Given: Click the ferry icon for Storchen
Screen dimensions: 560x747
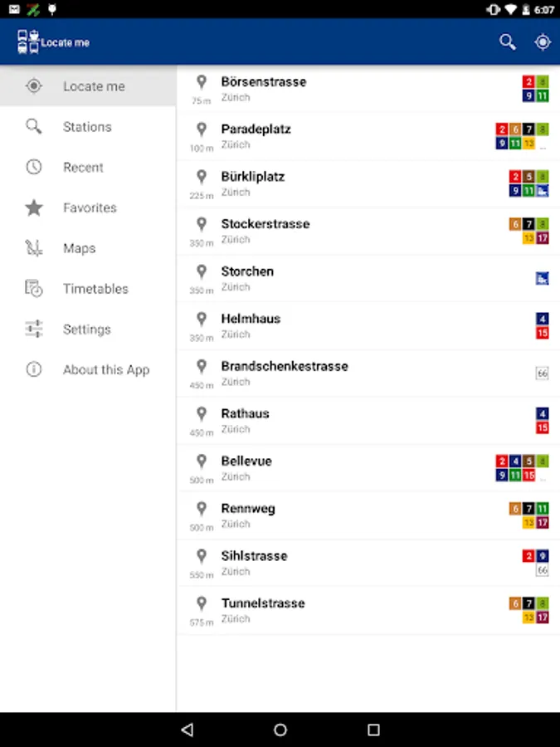Looking at the screenshot, I should click(542, 279).
